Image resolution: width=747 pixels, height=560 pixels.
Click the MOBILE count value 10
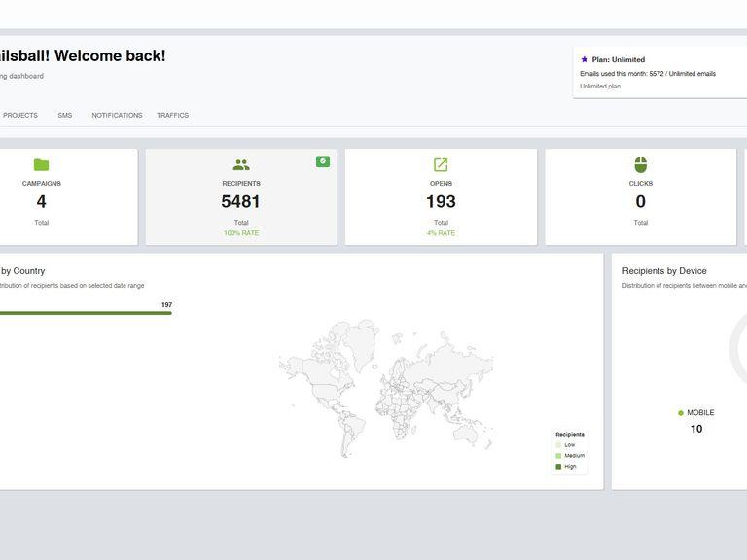coord(696,429)
